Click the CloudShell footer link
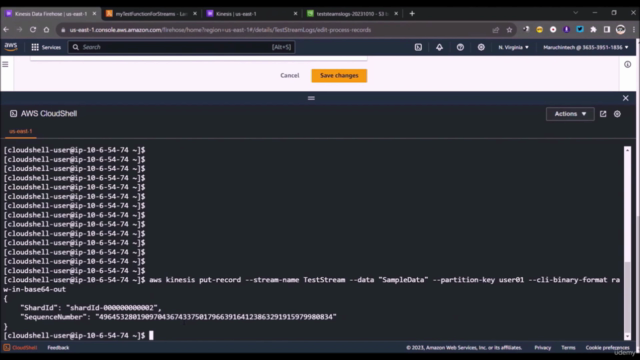640x360 pixels. [20, 348]
